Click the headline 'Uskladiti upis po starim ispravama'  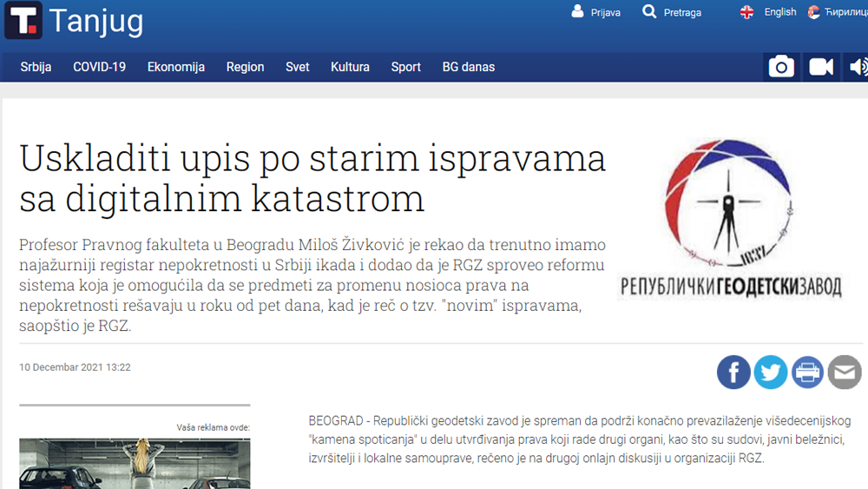(x=312, y=178)
